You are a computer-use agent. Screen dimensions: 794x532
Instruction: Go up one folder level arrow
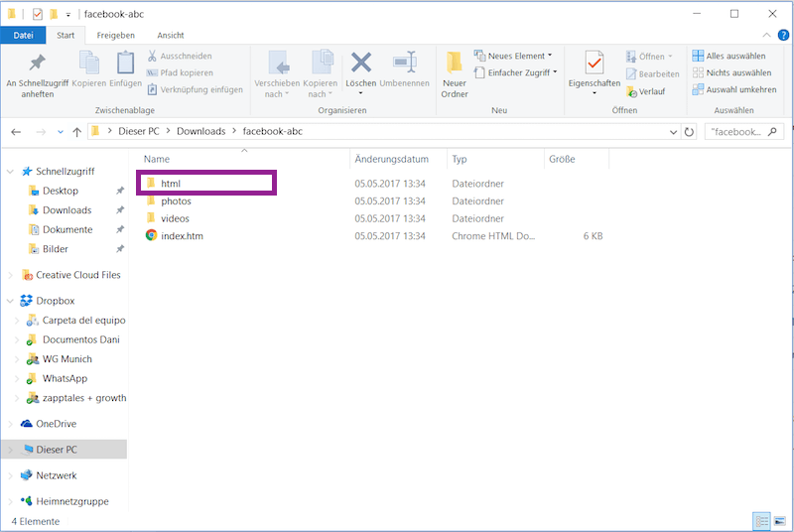pyautogui.click(x=77, y=132)
